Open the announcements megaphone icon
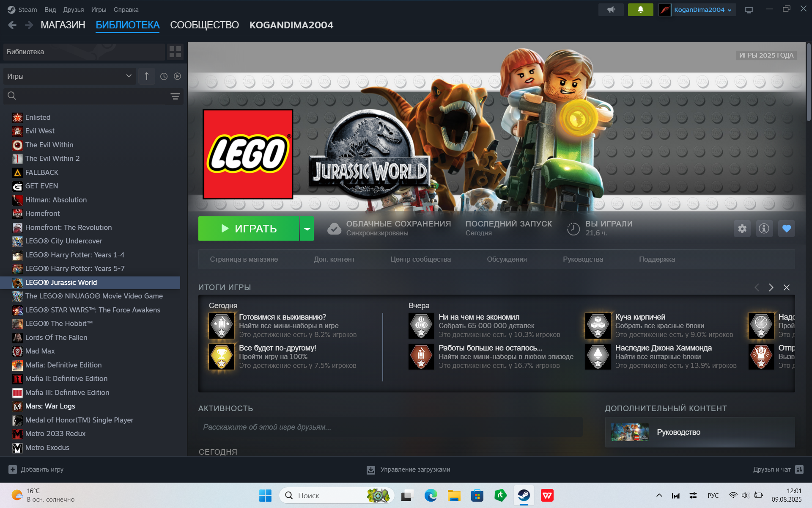812x508 pixels. click(611, 10)
